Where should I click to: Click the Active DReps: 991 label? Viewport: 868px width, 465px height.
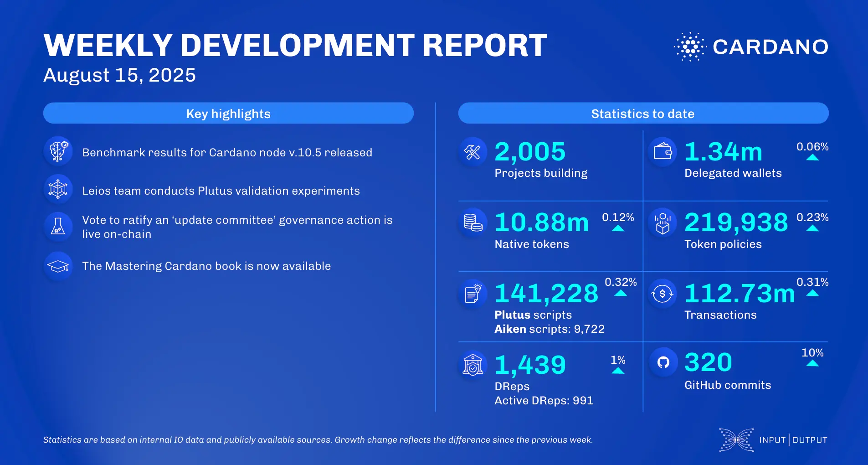[544, 400]
